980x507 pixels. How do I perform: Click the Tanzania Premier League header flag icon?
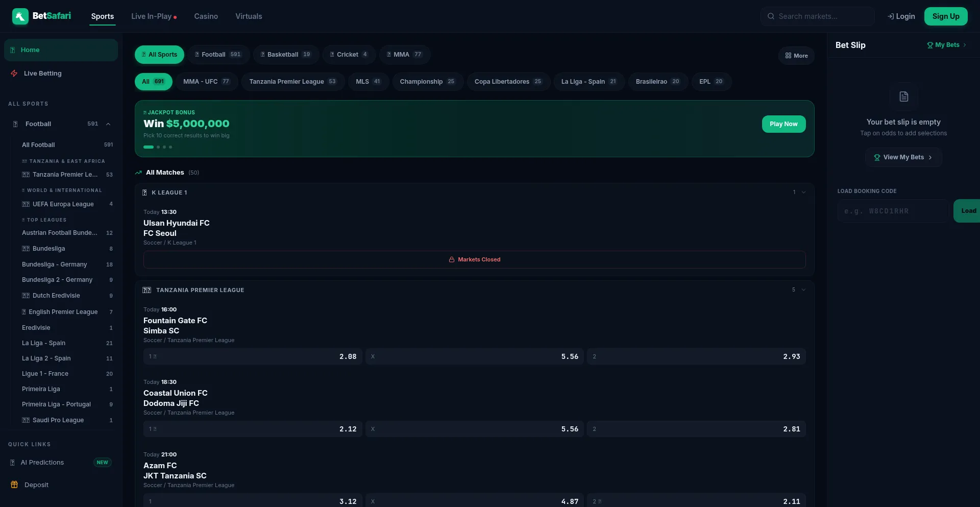[x=146, y=290]
